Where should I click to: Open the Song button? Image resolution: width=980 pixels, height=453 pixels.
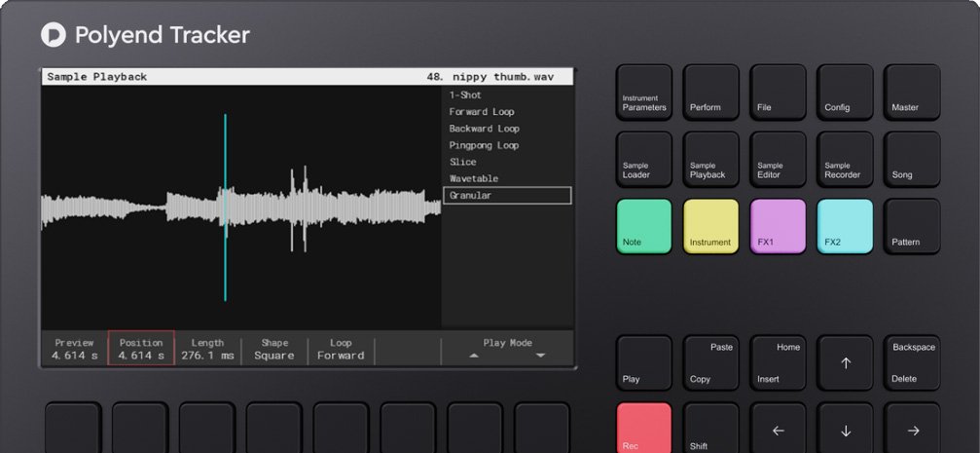[912, 159]
